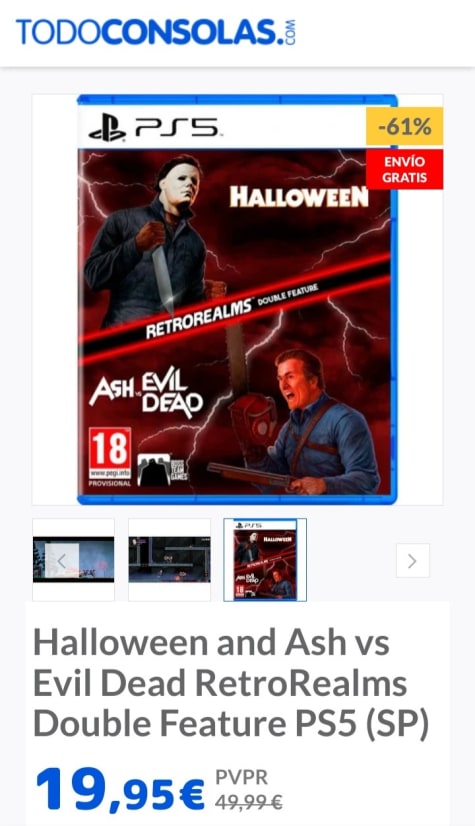Viewport: 475px width, 826px height.
Task: Click the product title Halloween and Ash
Action: [231, 683]
